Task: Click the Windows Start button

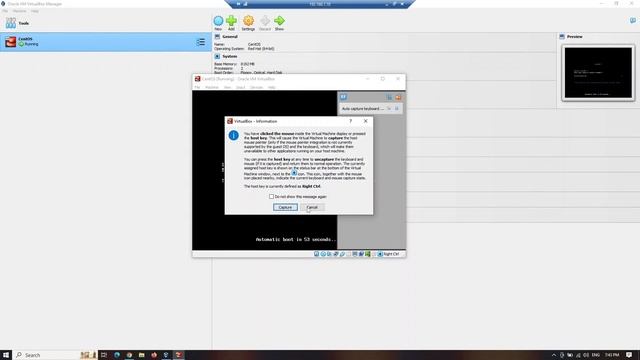Action: tap(6, 355)
